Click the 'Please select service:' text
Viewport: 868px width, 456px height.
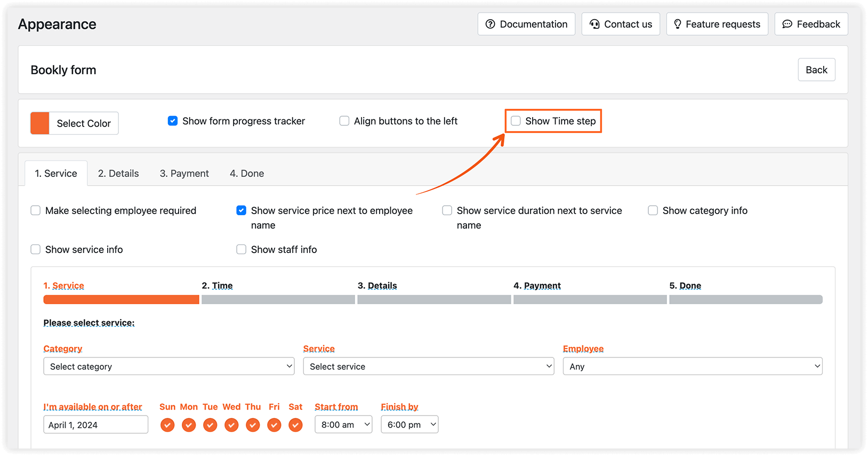[89, 323]
